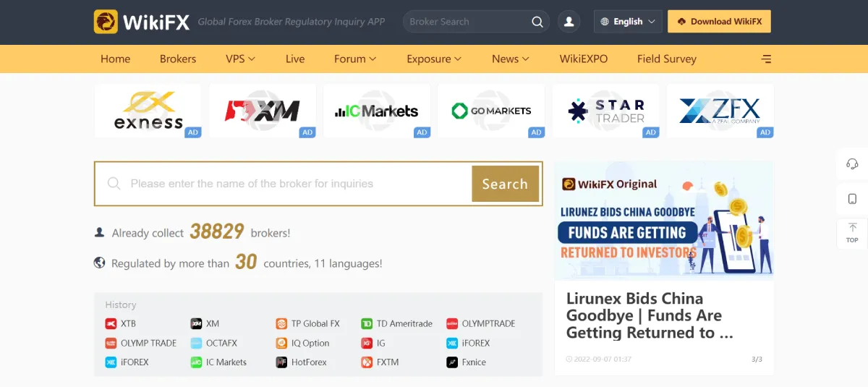
Task: Open the Field Survey page
Action: tap(667, 59)
